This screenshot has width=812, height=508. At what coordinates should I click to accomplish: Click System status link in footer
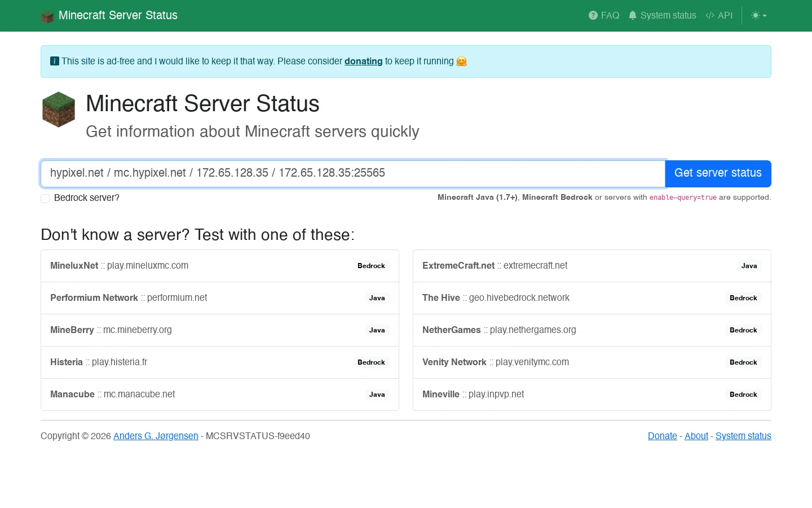click(743, 436)
